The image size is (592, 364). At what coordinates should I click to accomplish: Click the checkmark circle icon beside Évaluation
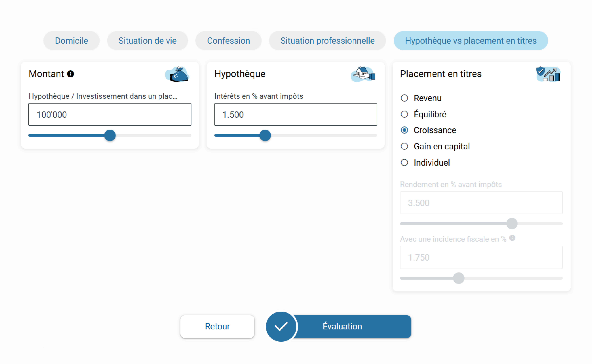pyautogui.click(x=281, y=326)
